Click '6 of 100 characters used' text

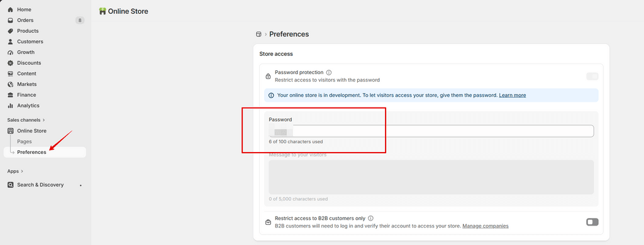pyautogui.click(x=296, y=141)
